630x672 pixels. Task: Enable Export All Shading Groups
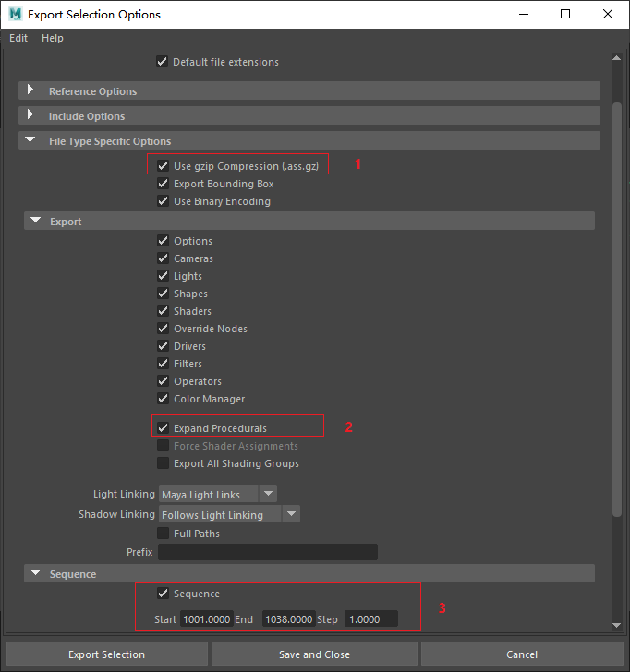click(x=164, y=463)
